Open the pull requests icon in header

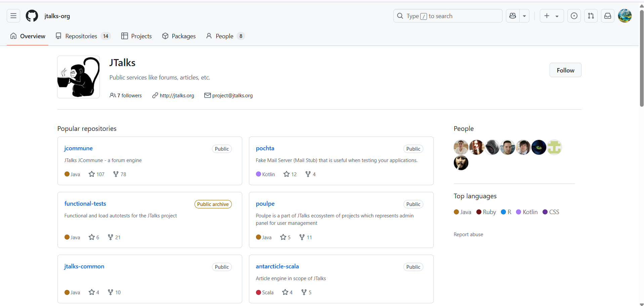pyautogui.click(x=591, y=16)
